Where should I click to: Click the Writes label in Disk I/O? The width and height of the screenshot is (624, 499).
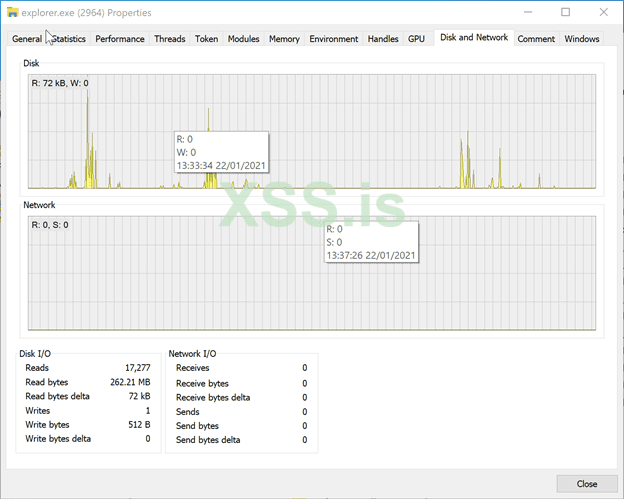coord(38,410)
